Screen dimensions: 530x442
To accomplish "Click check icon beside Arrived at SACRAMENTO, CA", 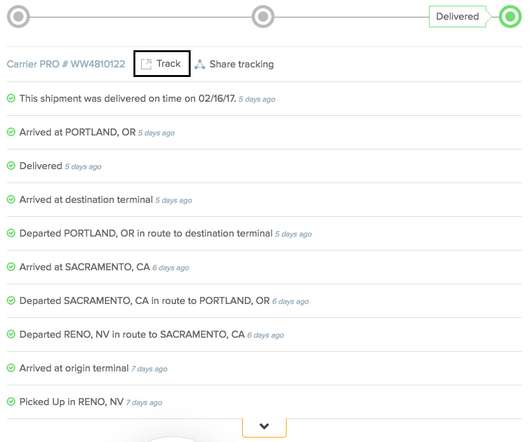I will click(11, 267).
